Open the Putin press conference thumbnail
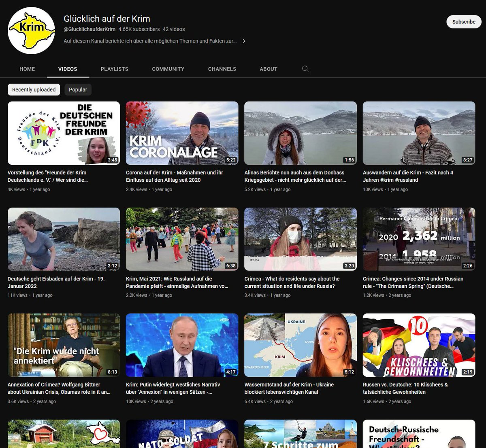This screenshot has height=448, width=486. [182, 345]
